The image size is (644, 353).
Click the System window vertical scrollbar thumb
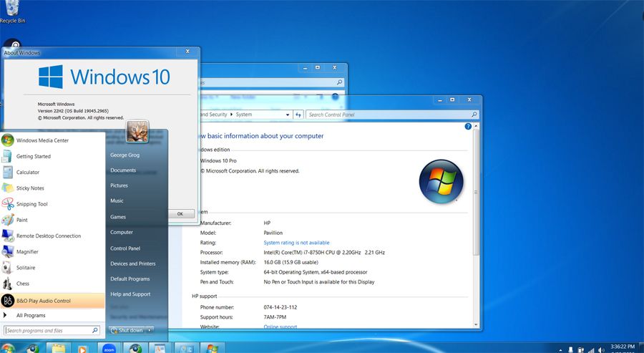tap(477, 191)
